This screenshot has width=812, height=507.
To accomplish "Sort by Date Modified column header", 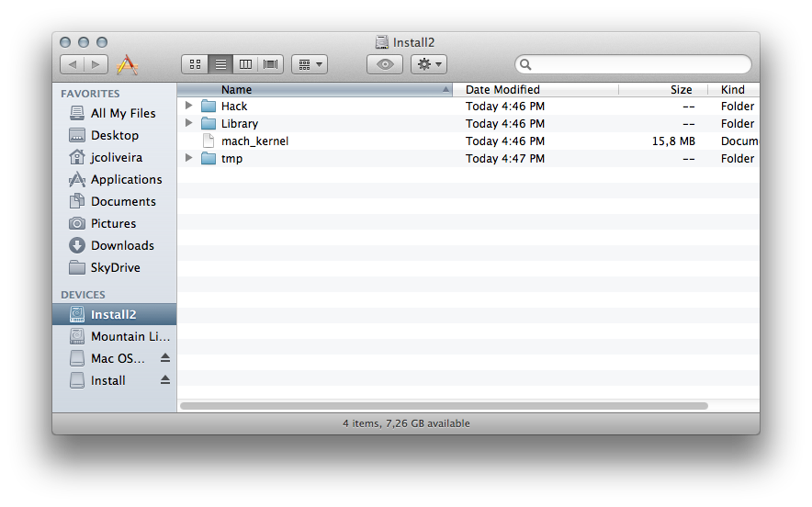I will pos(536,90).
